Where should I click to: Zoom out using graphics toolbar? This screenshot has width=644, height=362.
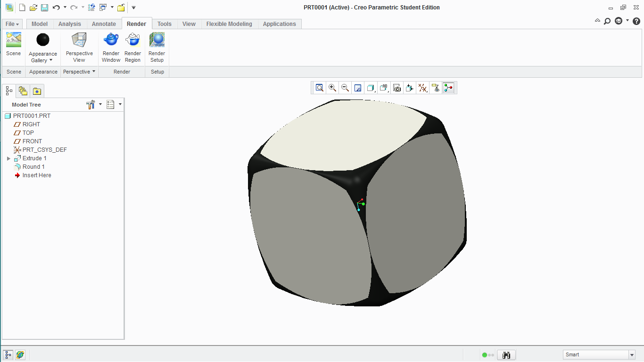[x=345, y=88]
